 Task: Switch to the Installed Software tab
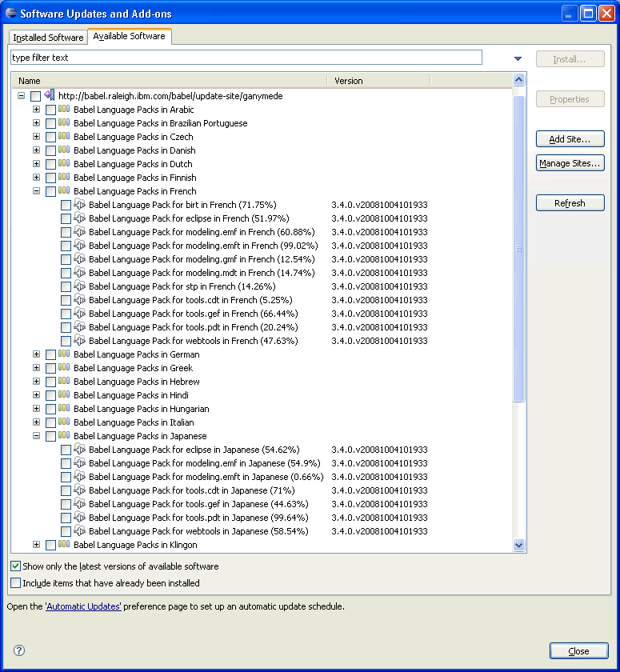pyautogui.click(x=48, y=38)
